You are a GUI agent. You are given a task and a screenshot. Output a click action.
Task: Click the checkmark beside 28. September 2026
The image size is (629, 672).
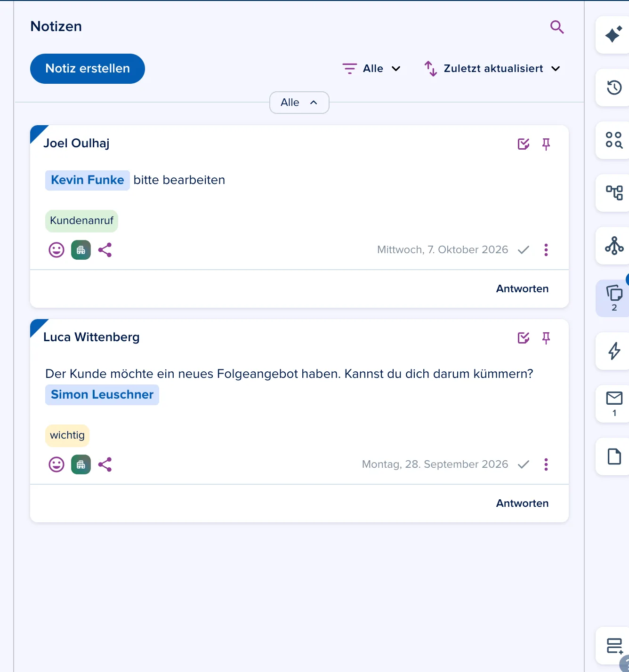pos(524,464)
